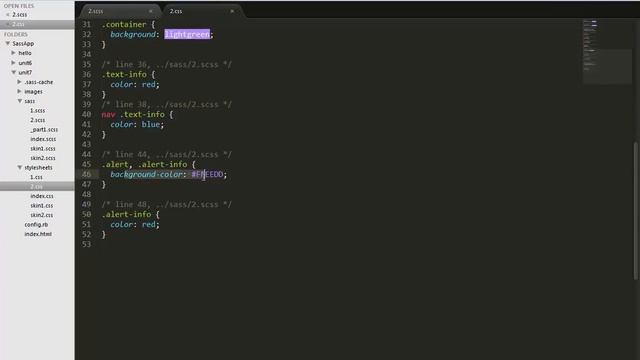Close the 2.css tab
Image resolution: width=640 pixels, height=360 pixels.
click(232, 11)
